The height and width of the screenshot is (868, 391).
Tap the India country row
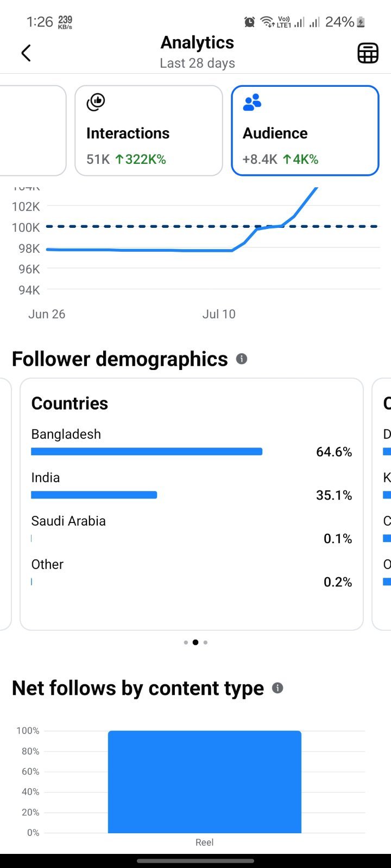(192, 487)
